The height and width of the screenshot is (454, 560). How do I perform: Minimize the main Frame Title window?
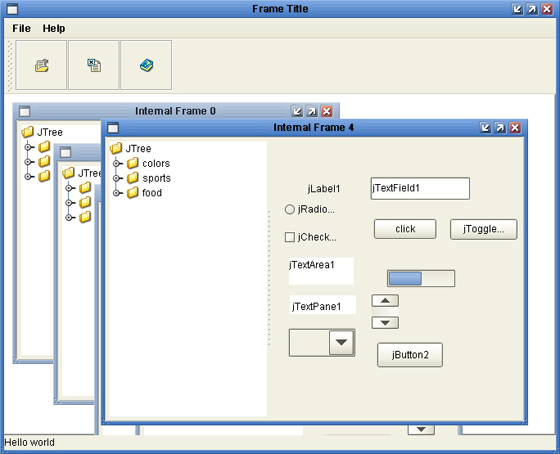(517, 9)
